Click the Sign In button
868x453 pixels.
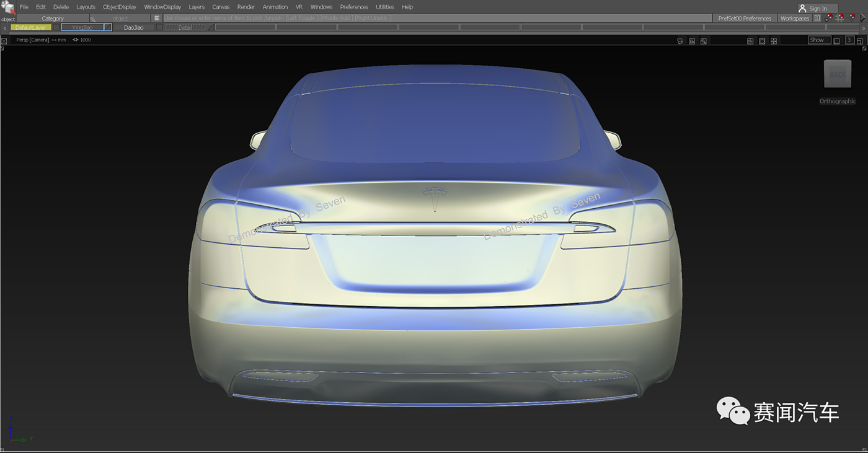[x=818, y=9]
